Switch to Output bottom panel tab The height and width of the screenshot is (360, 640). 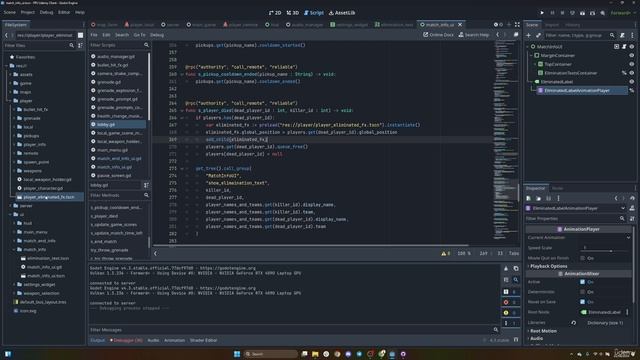pos(98,340)
